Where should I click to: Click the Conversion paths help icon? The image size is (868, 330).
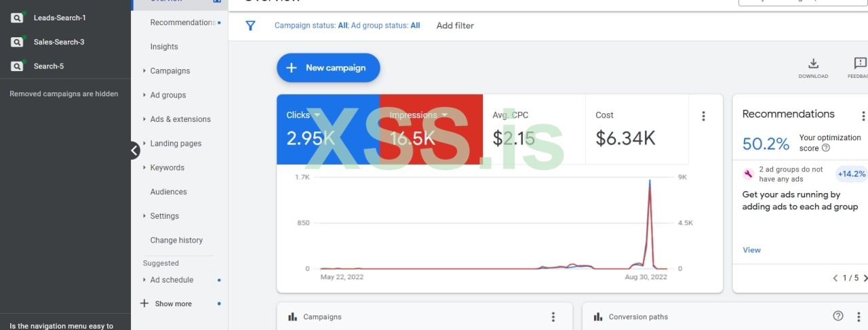[x=838, y=316]
